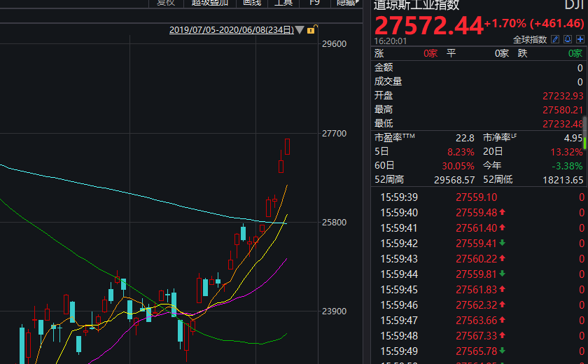The width and height of the screenshot is (588, 364).
Task: Click the green scrollbar thumb in quote panel
Action: point(584,143)
